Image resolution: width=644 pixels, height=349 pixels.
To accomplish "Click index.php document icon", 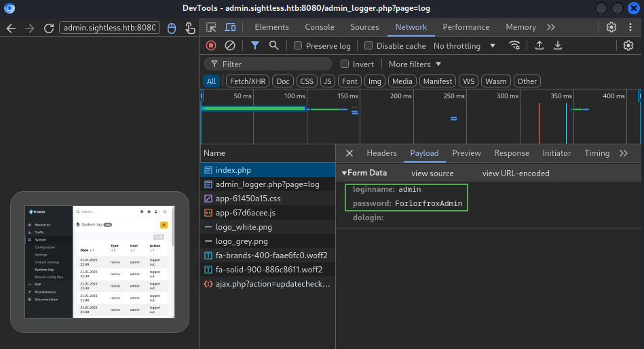I will (x=208, y=170).
